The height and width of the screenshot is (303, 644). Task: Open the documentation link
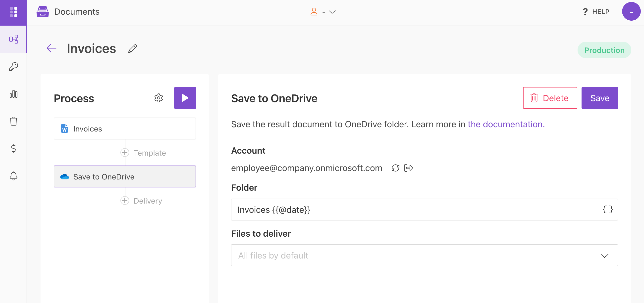tap(506, 124)
